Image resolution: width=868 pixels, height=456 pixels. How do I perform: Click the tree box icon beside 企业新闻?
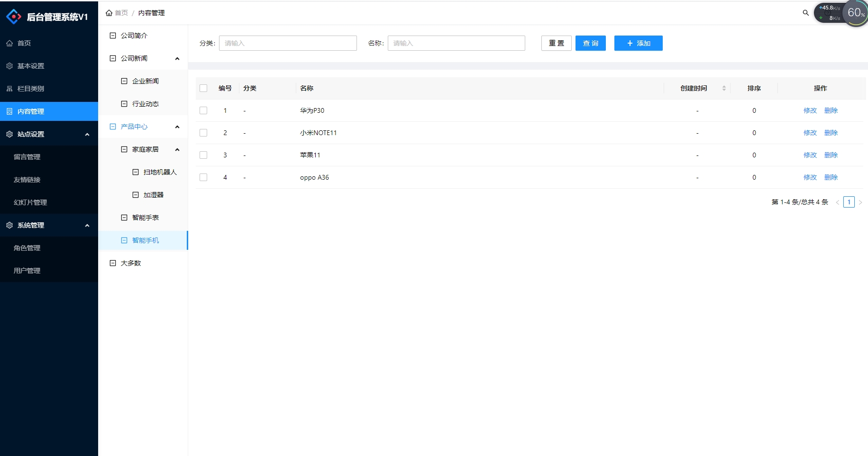[x=124, y=81]
